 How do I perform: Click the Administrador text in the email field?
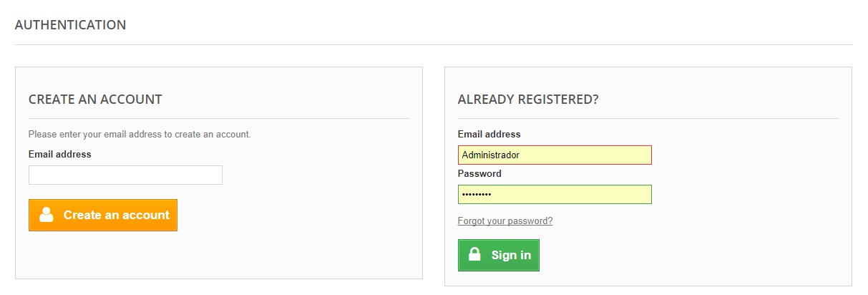click(490, 155)
